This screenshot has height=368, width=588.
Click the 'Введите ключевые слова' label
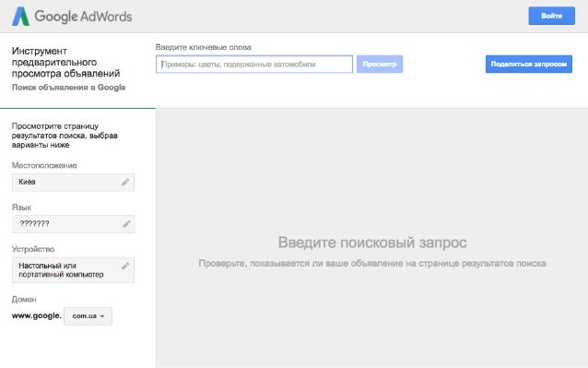204,47
